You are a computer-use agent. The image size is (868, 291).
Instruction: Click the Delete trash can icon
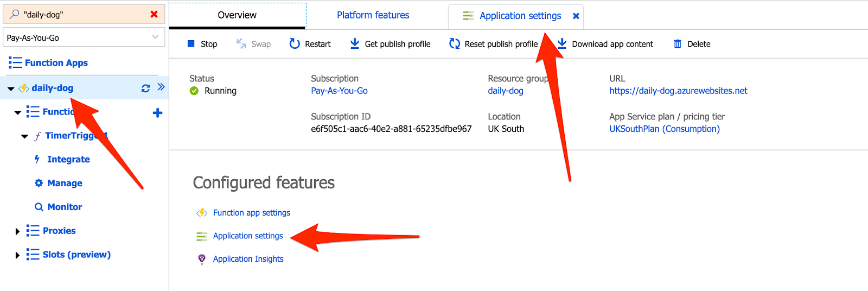pos(678,44)
